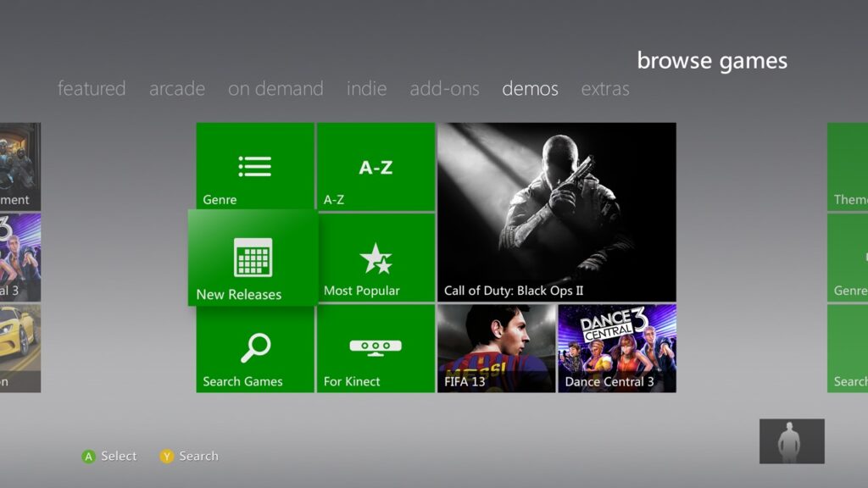
Task: Open New Releases via the calendar icon
Action: [253, 254]
